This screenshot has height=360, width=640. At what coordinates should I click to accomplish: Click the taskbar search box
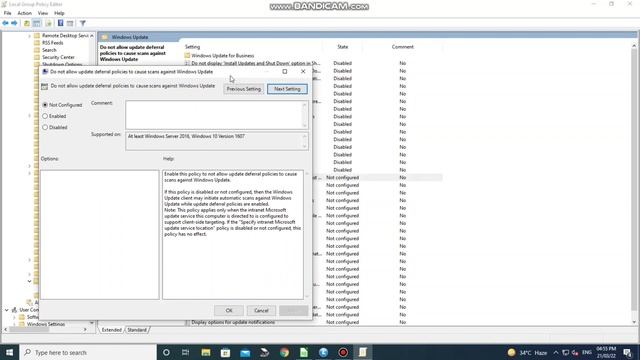click(88, 352)
